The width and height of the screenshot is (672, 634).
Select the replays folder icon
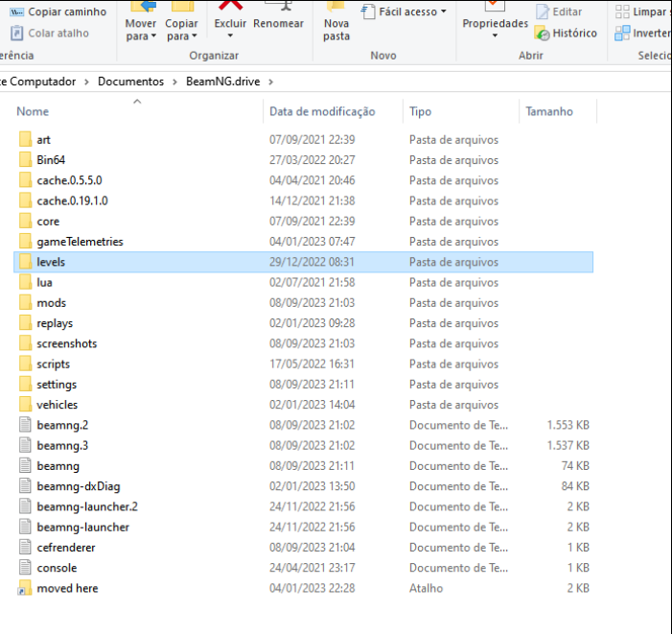coord(25,323)
